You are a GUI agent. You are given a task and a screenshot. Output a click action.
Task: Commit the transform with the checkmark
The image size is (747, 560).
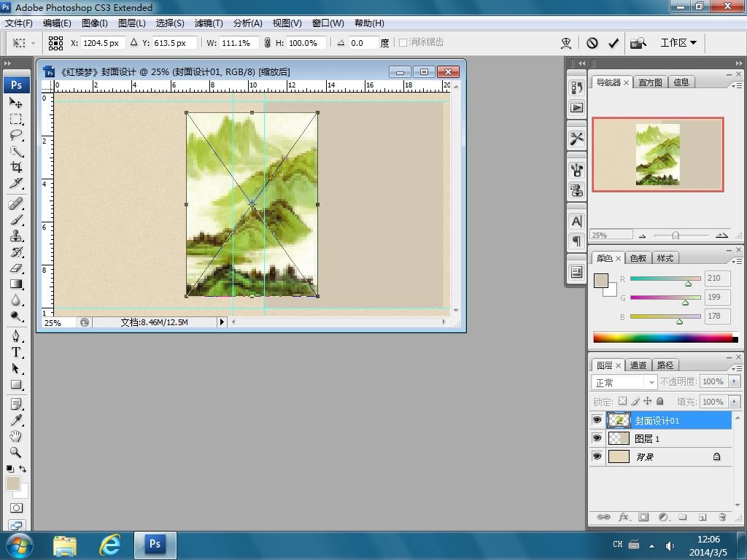click(x=613, y=43)
